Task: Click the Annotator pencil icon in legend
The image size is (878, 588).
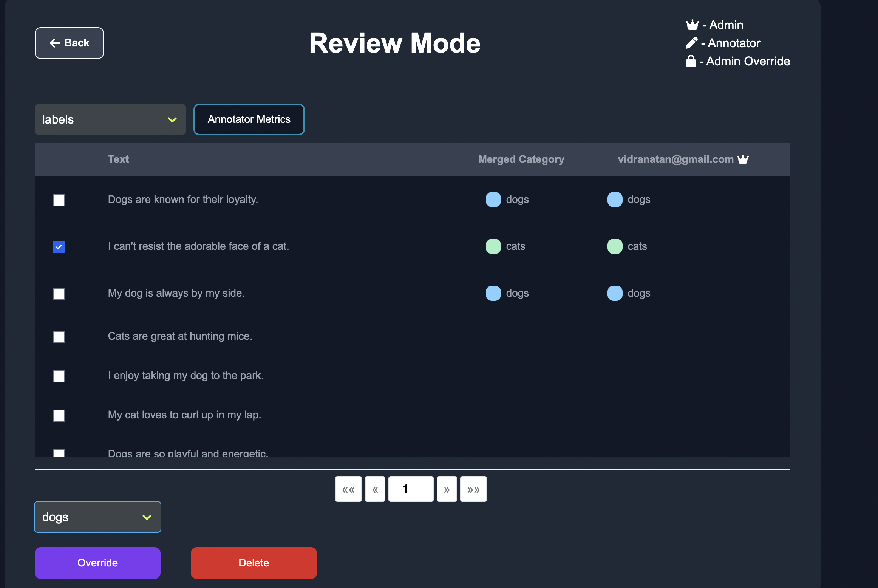Action: coord(691,43)
